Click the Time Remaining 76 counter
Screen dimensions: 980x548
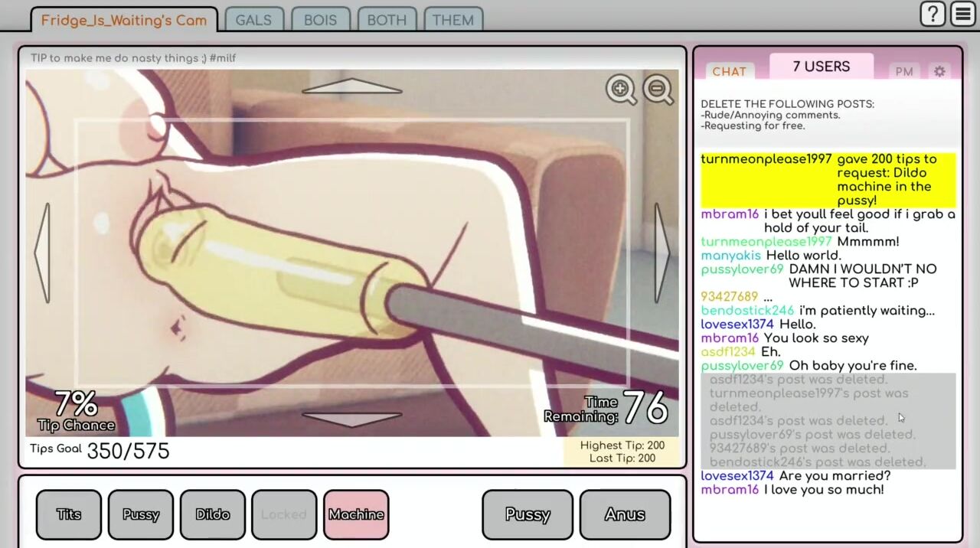606,409
